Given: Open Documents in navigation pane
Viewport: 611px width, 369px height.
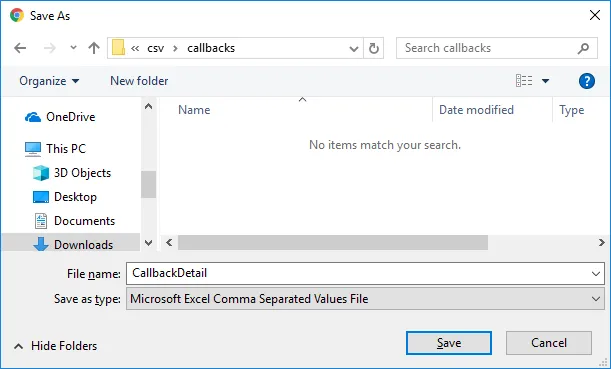Looking at the screenshot, I should coord(84,221).
